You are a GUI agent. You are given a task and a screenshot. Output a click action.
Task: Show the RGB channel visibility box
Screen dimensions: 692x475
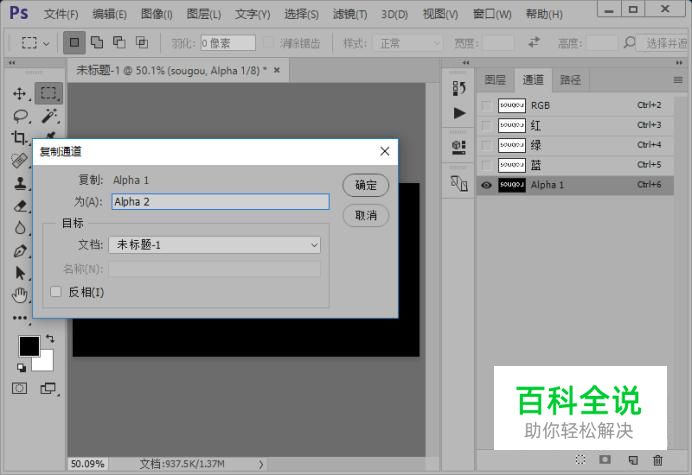click(486, 106)
